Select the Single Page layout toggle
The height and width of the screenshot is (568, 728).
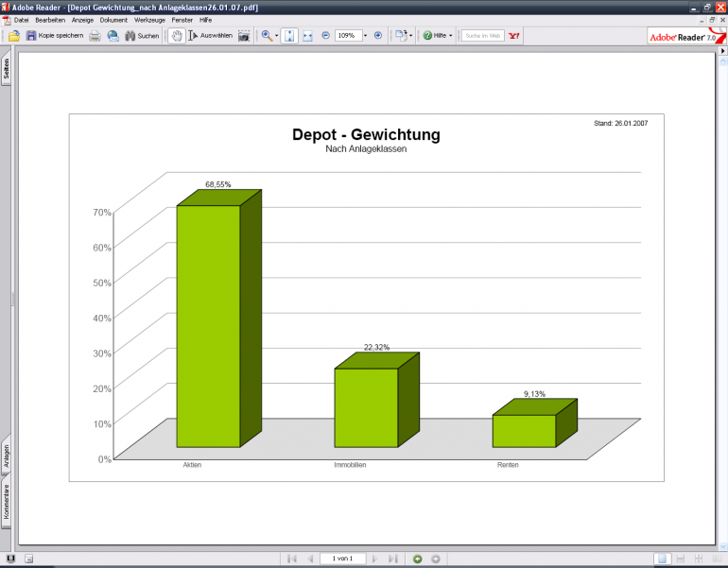663,559
